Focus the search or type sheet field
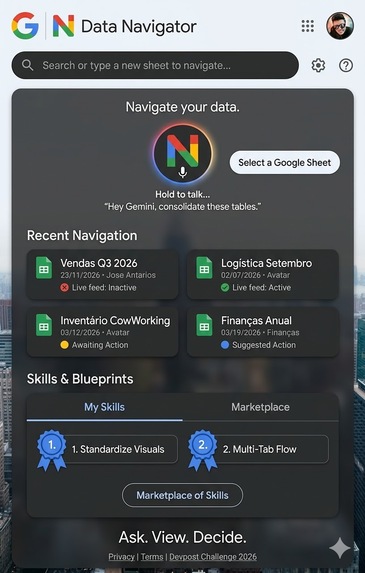Viewport: 365px width, 573px height. 155,65
